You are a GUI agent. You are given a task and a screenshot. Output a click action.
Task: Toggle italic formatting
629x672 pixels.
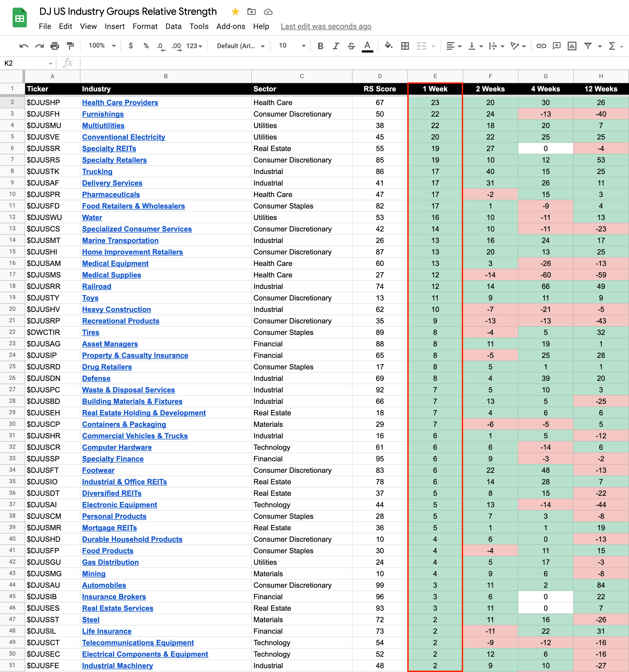point(336,46)
